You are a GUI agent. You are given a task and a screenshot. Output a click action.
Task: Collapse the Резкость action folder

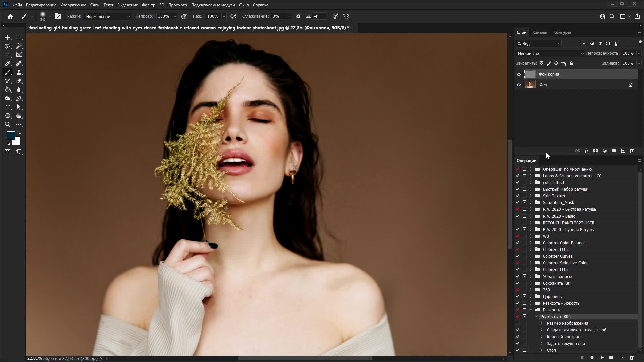pyautogui.click(x=531, y=310)
